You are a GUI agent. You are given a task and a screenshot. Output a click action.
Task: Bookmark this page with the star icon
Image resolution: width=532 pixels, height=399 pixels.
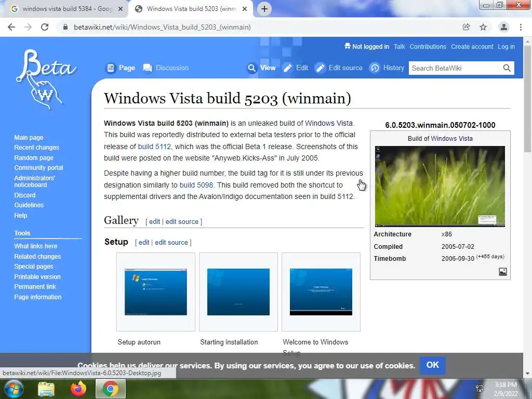coord(483,27)
